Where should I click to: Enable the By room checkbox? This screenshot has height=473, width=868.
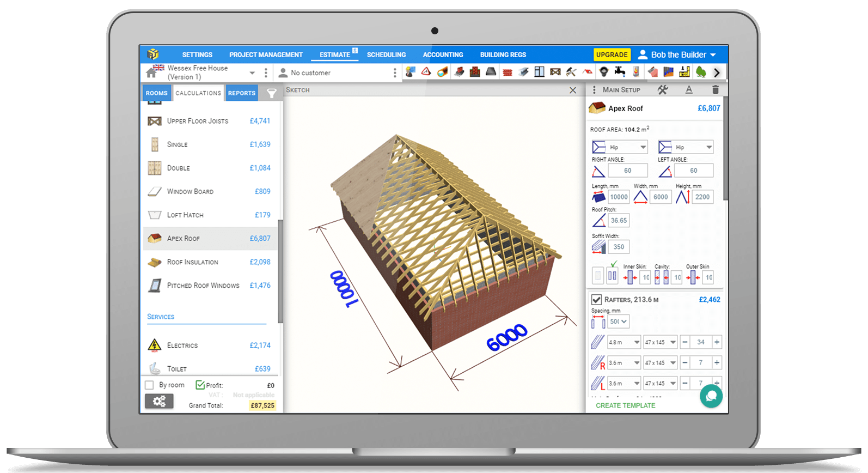tap(149, 385)
